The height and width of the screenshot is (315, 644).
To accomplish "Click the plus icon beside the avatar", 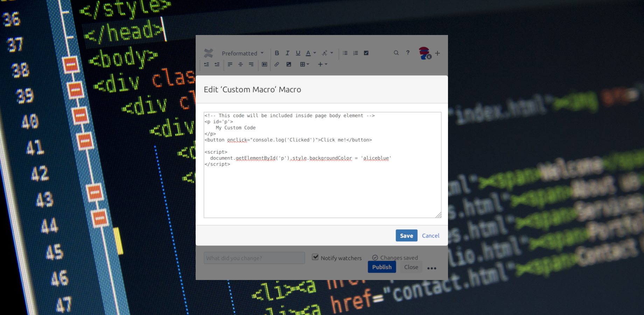I will pos(437,53).
